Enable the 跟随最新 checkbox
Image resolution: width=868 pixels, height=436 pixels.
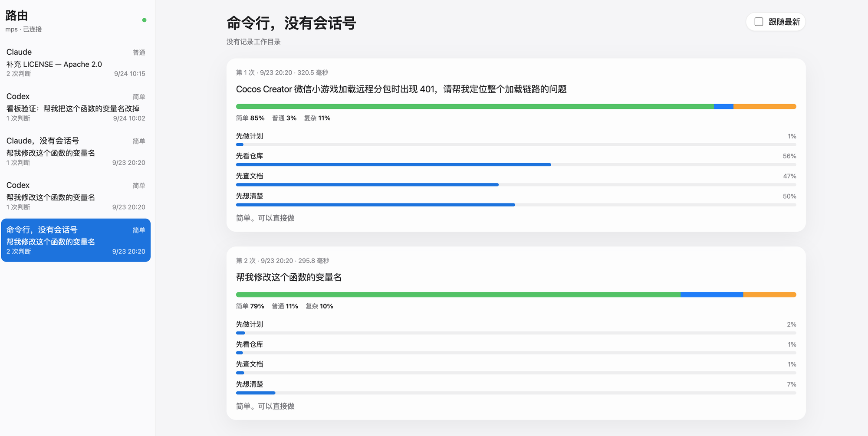tap(759, 22)
